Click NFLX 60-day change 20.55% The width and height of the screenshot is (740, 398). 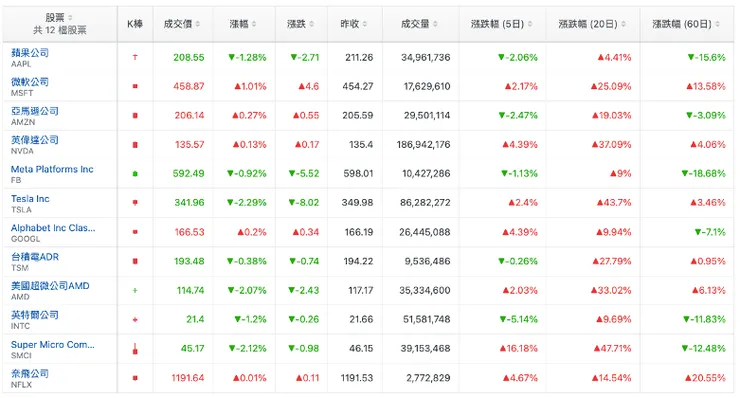pos(705,378)
